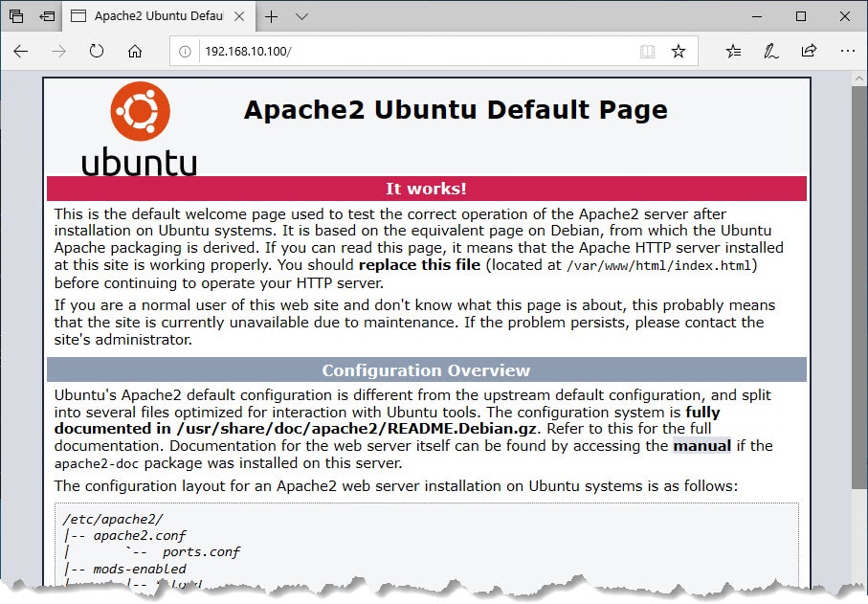Go forward to next page
Screen dimensions: 868x604
(x=58, y=52)
